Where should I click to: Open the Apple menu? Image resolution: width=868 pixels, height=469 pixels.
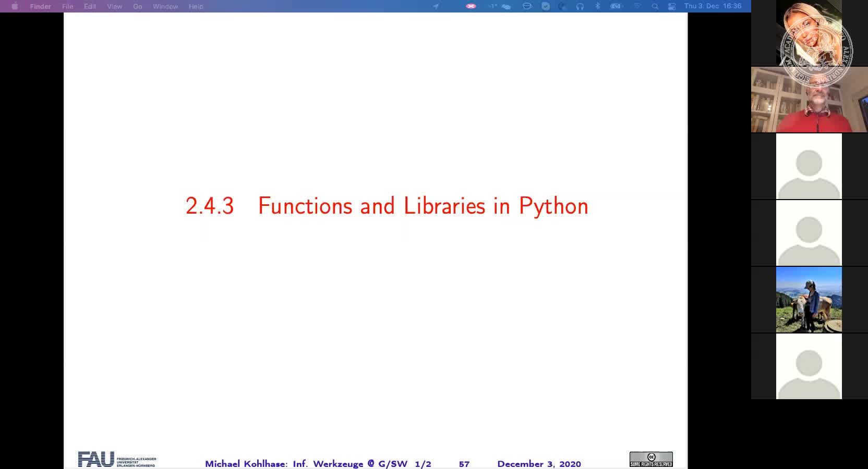click(x=15, y=6)
